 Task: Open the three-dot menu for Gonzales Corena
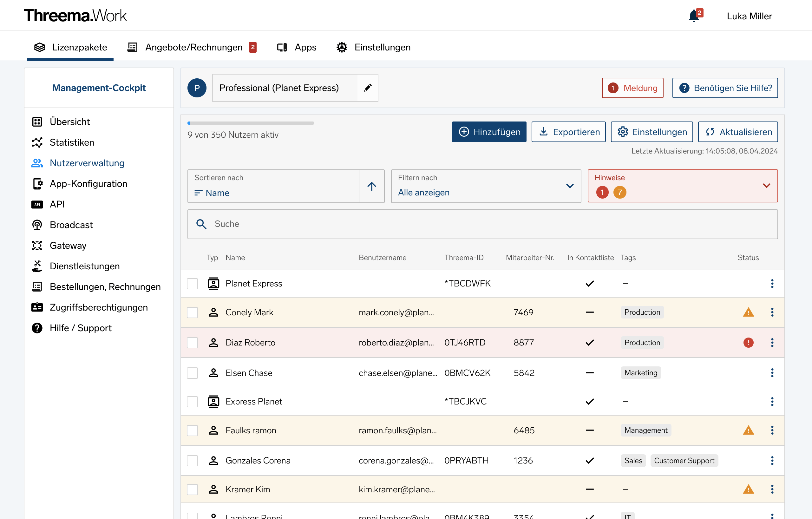[x=772, y=461]
